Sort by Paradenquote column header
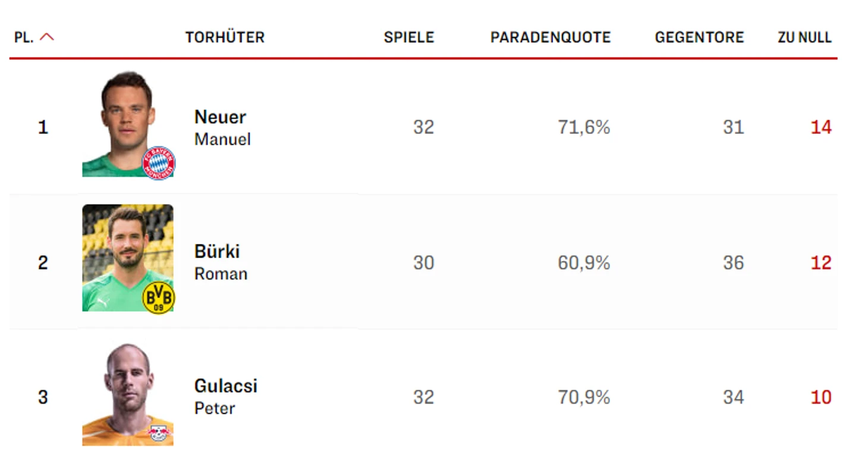The width and height of the screenshot is (868, 458). 551,37
